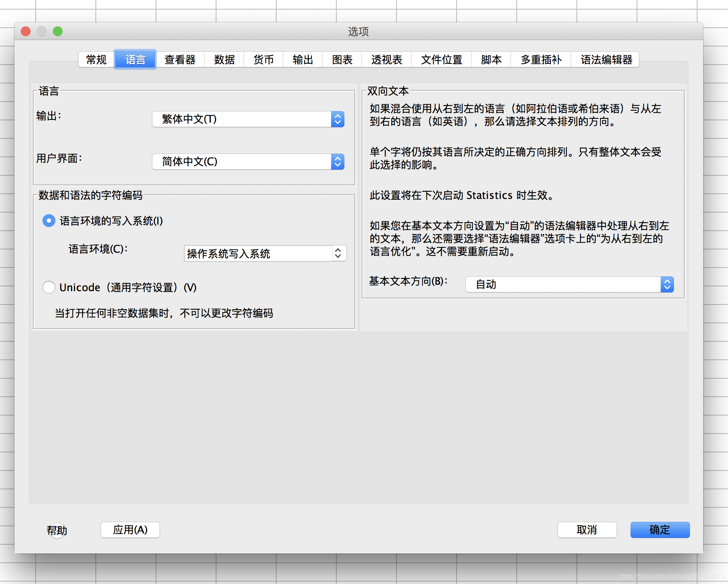Click the green zoom window button

[x=58, y=31]
